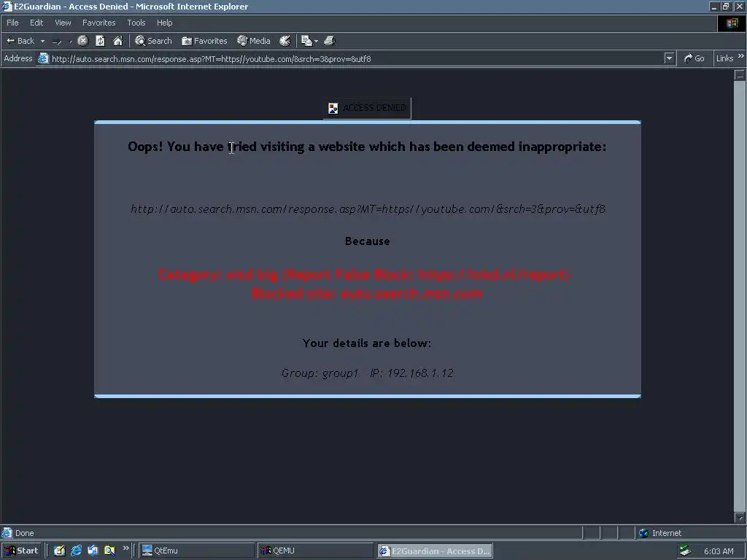Click the broken ACCESS DENIED image

pyautogui.click(x=368, y=108)
